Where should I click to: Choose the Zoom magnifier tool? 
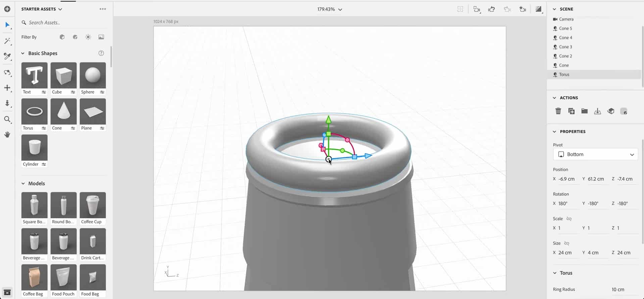(7, 119)
